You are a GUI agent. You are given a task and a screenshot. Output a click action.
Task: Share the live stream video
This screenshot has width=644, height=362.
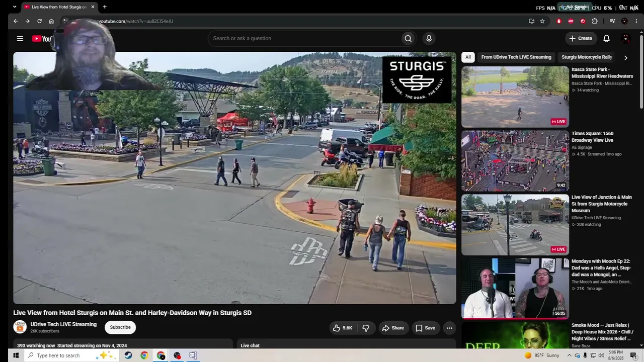pos(392,328)
